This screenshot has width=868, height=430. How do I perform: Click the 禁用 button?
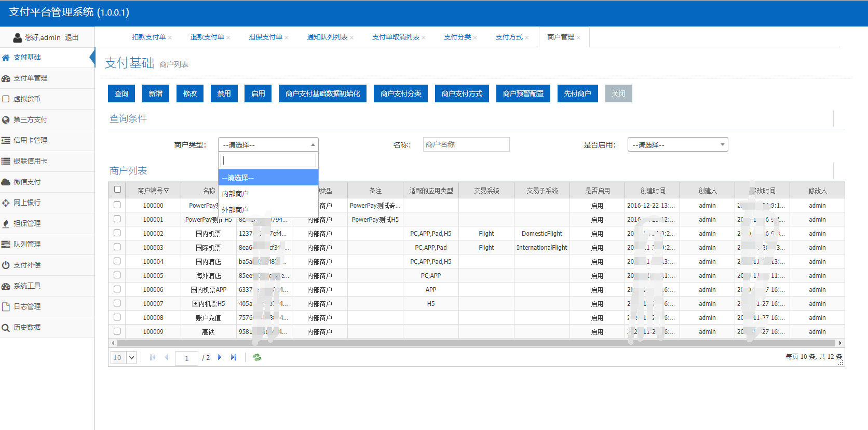224,93
